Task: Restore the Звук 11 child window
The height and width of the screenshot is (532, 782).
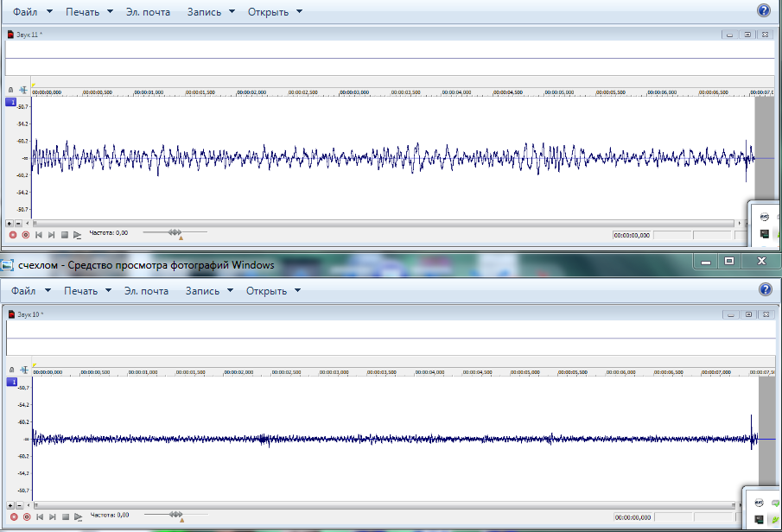Action: click(x=747, y=35)
